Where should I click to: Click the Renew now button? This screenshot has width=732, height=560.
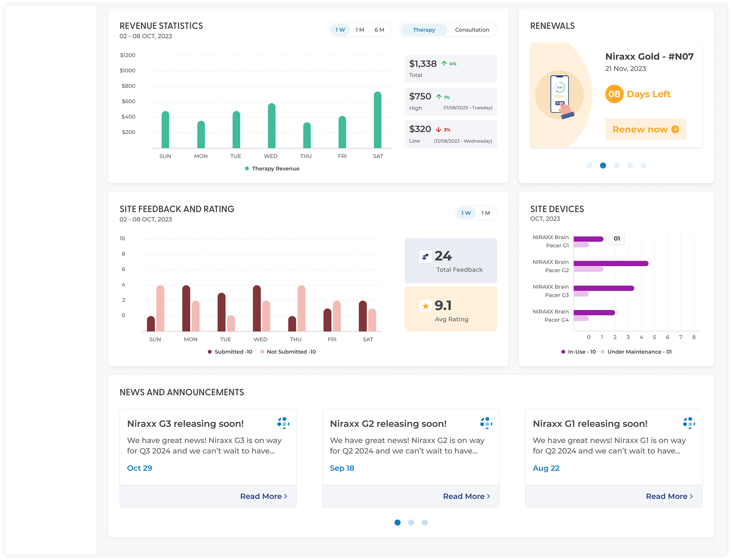tap(645, 129)
